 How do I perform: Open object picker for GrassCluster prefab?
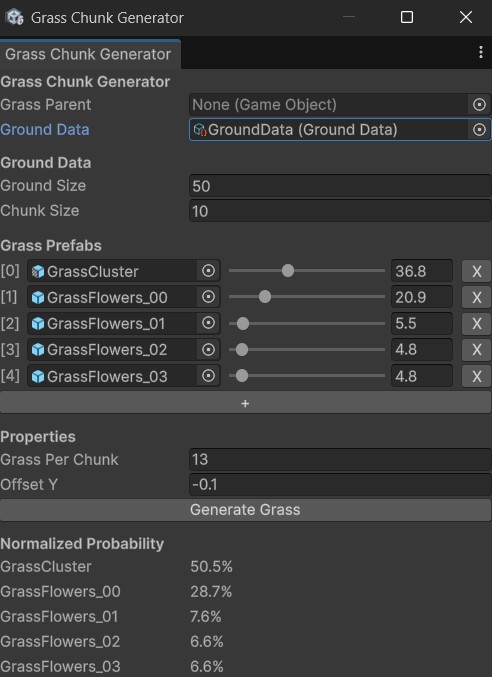coord(208,271)
